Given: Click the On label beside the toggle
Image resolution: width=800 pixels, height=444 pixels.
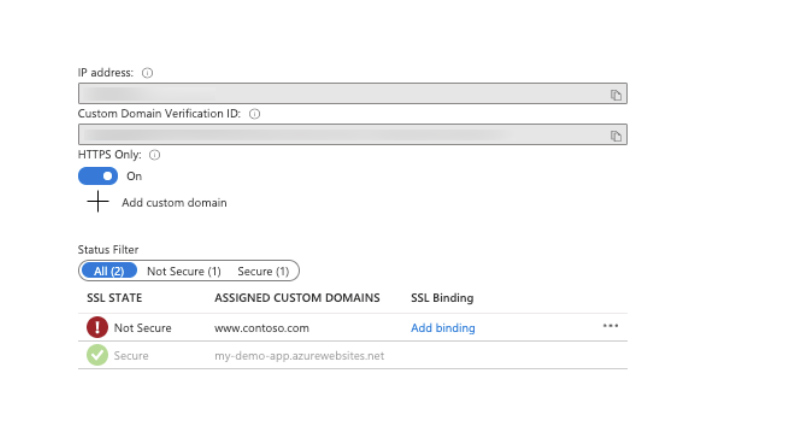Looking at the screenshot, I should coord(134,176).
